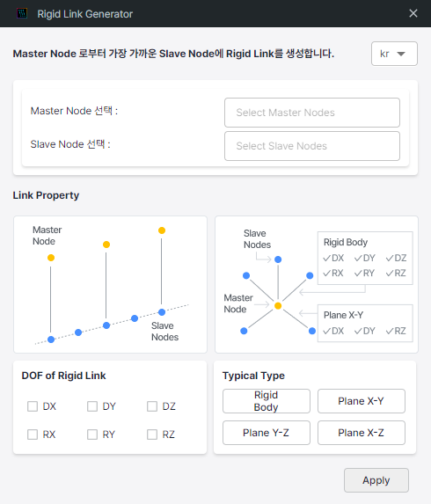431x504 pixels.
Task: Tick the DZ degree of freedom
Action: tap(152, 406)
